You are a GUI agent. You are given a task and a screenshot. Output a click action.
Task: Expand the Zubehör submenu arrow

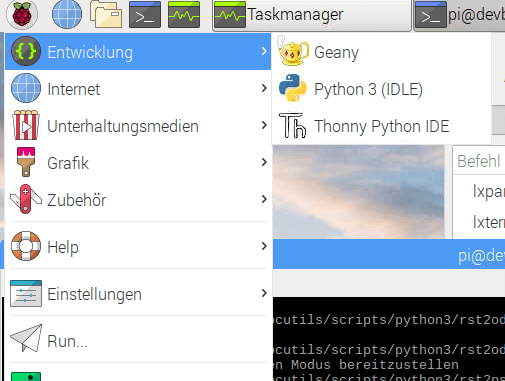coord(264,199)
